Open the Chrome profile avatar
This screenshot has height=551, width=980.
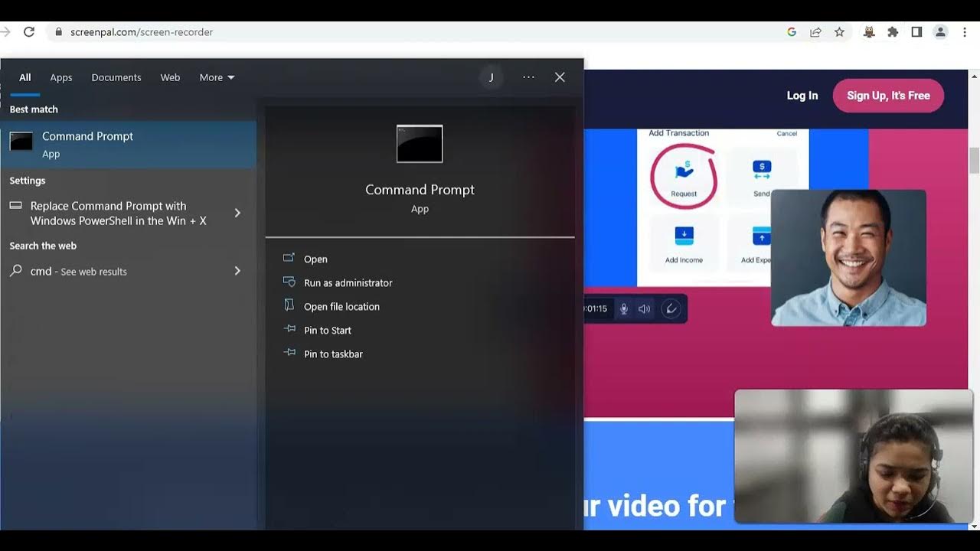click(x=941, y=32)
